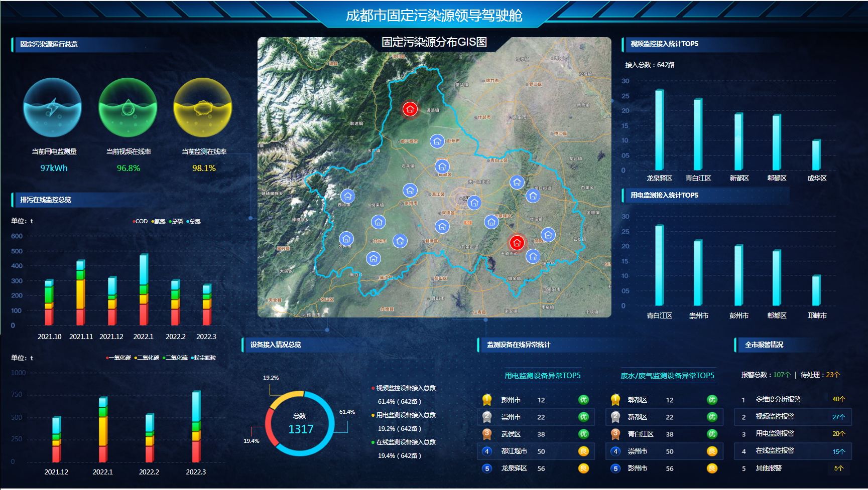Click the silver medal icon beside 新都区
This screenshot has height=490, width=868.
pos(615,417)
